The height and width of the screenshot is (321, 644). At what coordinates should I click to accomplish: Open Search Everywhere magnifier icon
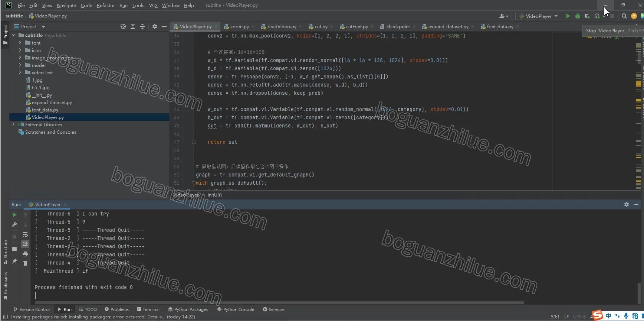pyautogui.click(x=624, y=16)
